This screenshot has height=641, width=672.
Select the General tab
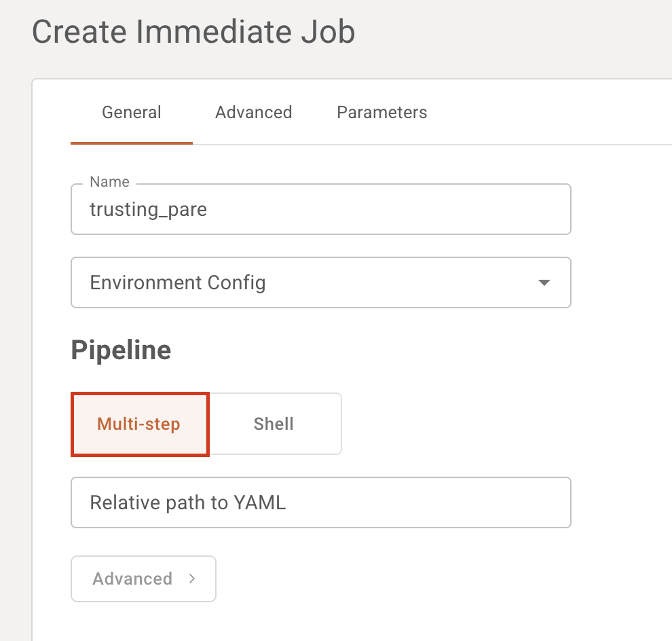click(x=131, y=112)
